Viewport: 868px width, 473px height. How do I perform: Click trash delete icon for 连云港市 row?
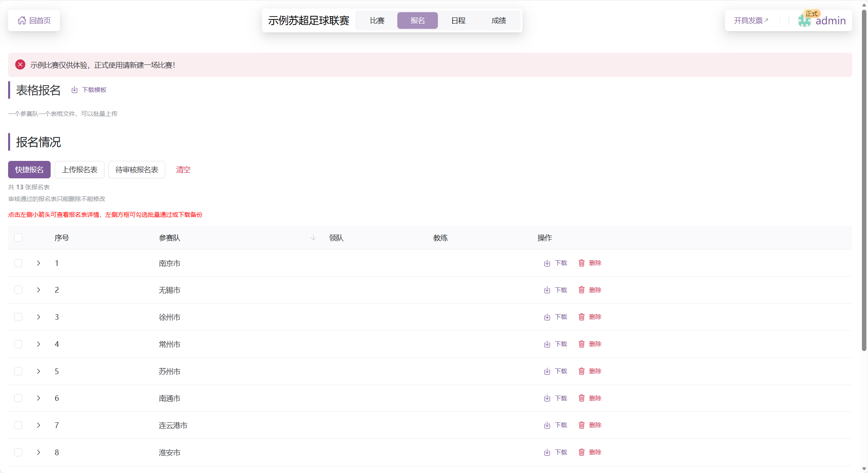click(x=582, y=425)
